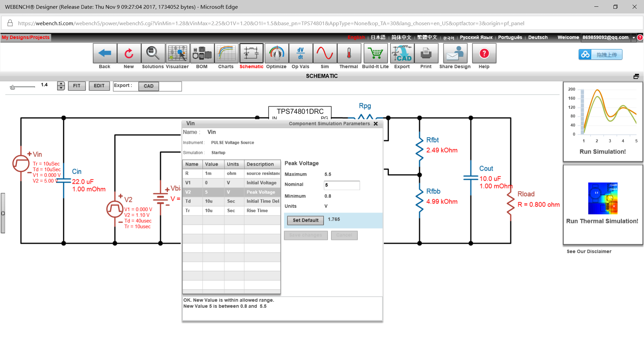Click the zoom level stepper arrows
Image resolution: width=644 pixels, height=343 pixels.
pyautogui.click(x=61, y=86)
